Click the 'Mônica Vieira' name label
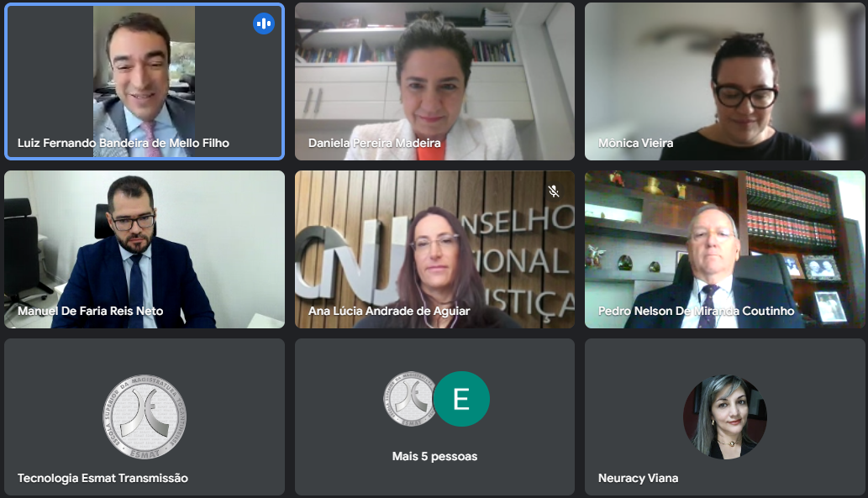Image resolution: width=868 pixels, height=498 pixels. click(635, 143)
